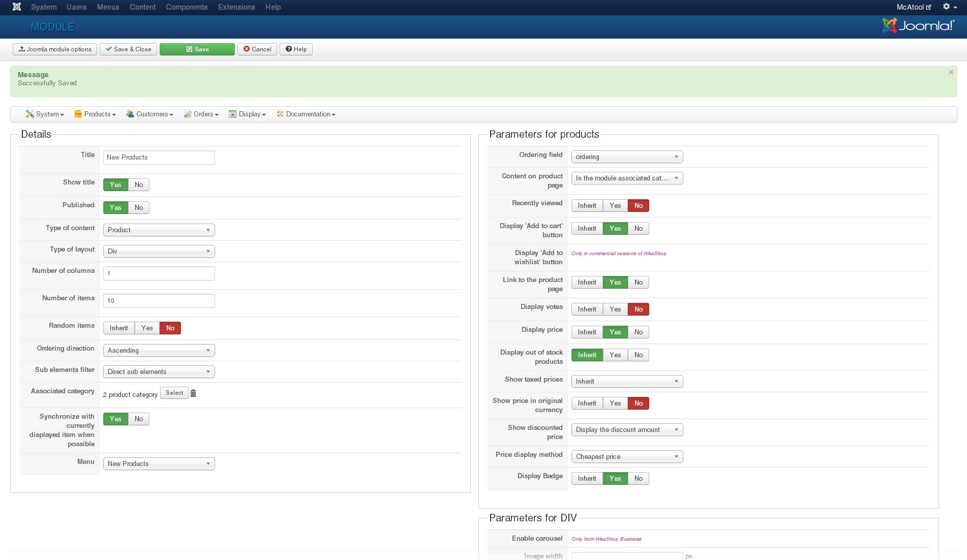Click the Image width input field
The height and width of the screenshot is (560, 967).
tap(627, 556)
